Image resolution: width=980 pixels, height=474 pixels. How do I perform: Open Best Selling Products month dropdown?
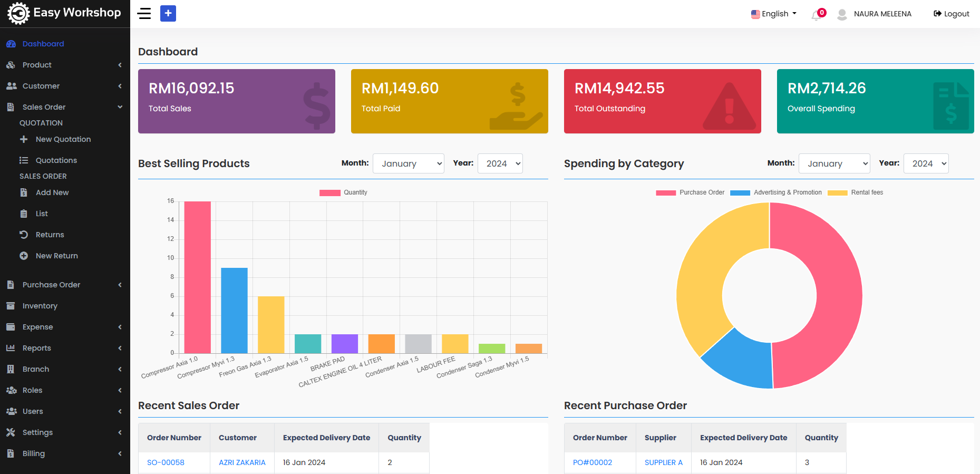click(x=409, y=163)
